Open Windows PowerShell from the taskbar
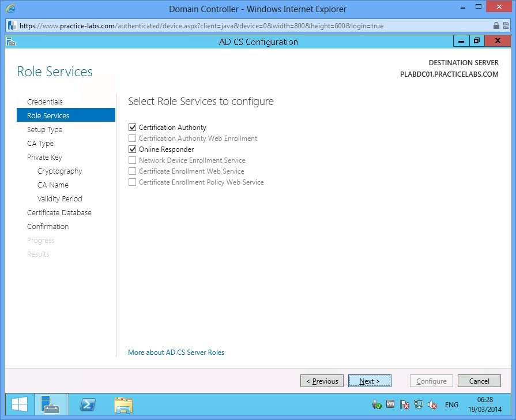This screenshot has height=420, width=516. pyautogui.click(x=87, y=404)
